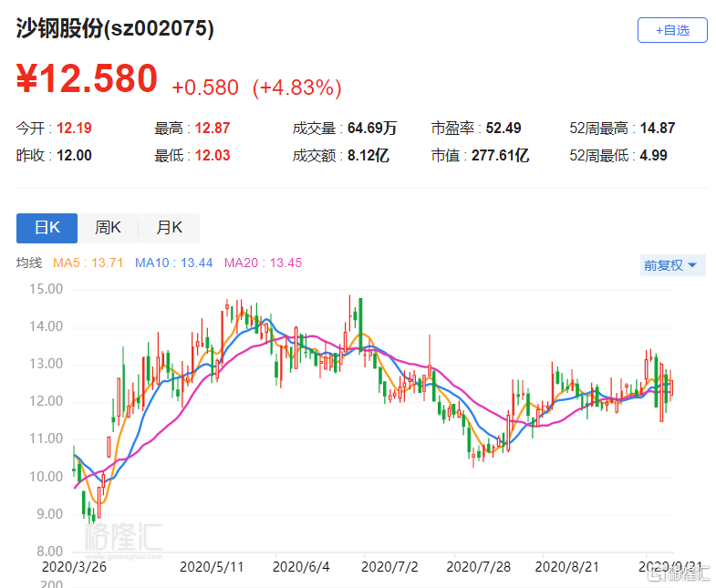Viewport: 716px width, 588px height.
Task: Add stock via +自选 button
Action: [672, 30]
